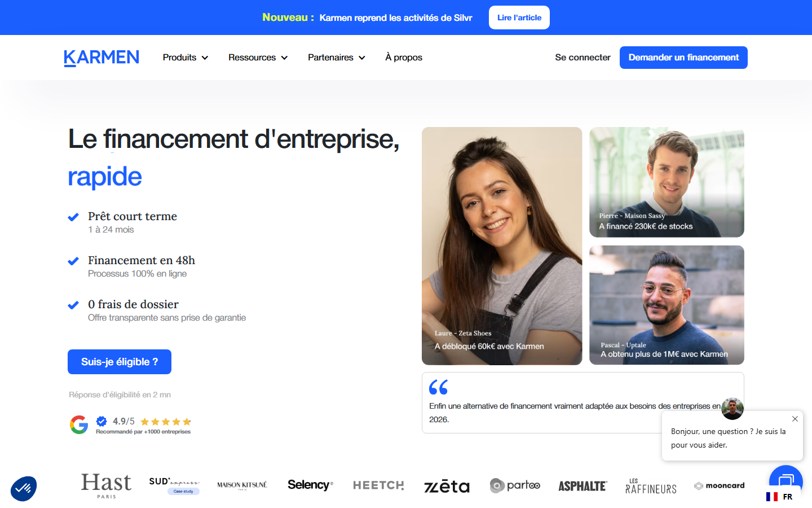Go to the À propos page

coord(404,58)
